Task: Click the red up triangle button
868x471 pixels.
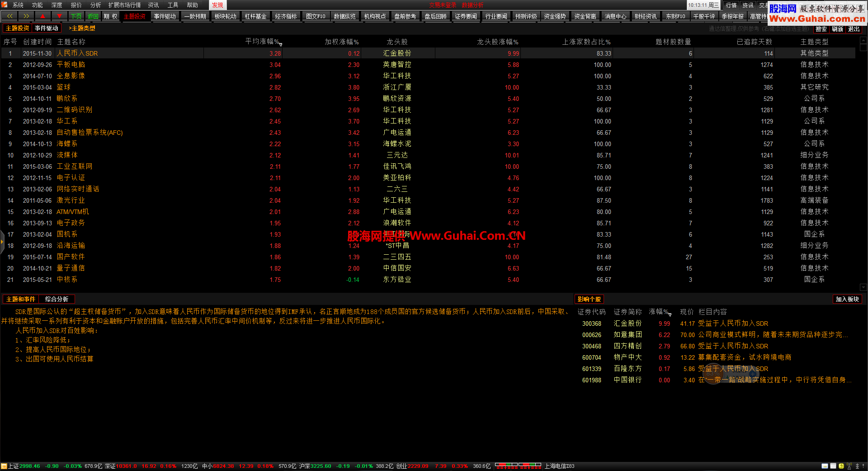Action: (42, 16)
